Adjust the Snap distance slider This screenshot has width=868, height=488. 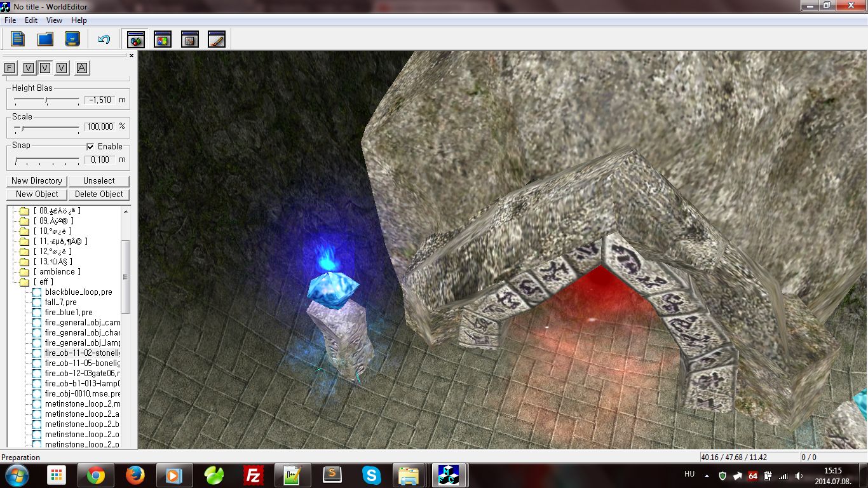pyautogui.click(x=46, y=160)
